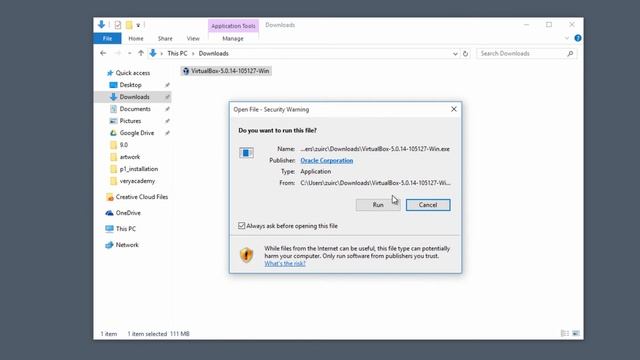The image size is (640, 360).
Task: Uncheck Always ask before opening this file
Action: point(242,226)
